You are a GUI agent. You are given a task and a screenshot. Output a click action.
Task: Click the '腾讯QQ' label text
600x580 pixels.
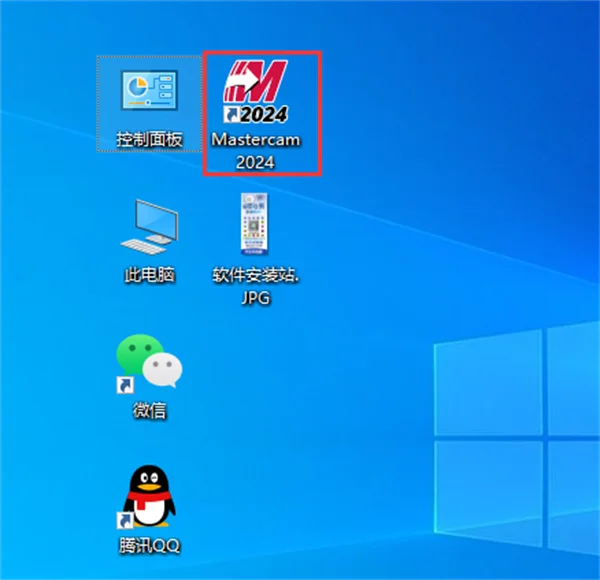pos(149,546)
